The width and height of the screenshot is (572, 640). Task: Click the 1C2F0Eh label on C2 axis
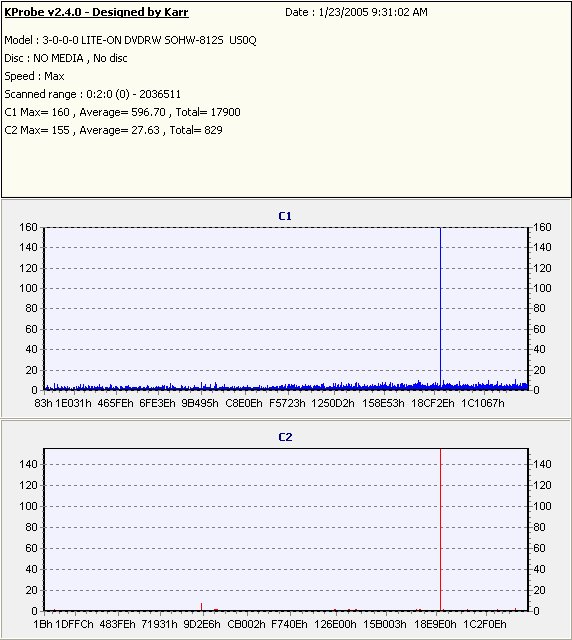(x=485, y=624)
